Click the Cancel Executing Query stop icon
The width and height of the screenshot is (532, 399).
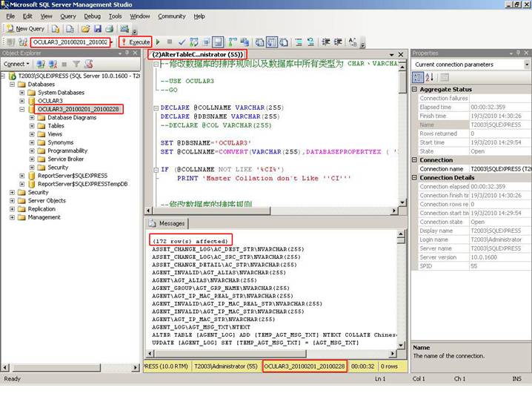point(170,42)
